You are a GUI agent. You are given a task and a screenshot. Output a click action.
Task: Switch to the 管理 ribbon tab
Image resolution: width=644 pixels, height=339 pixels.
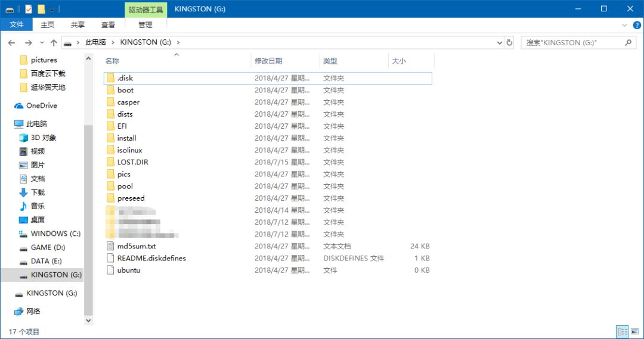(145, 24)
